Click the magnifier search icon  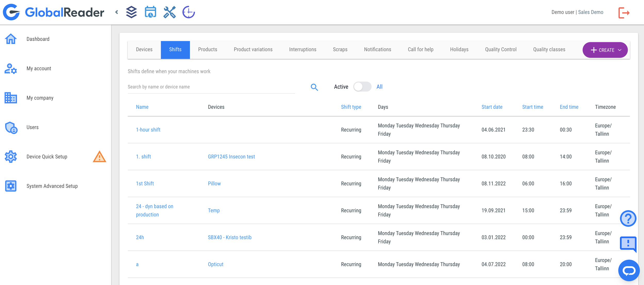point(314,87)
